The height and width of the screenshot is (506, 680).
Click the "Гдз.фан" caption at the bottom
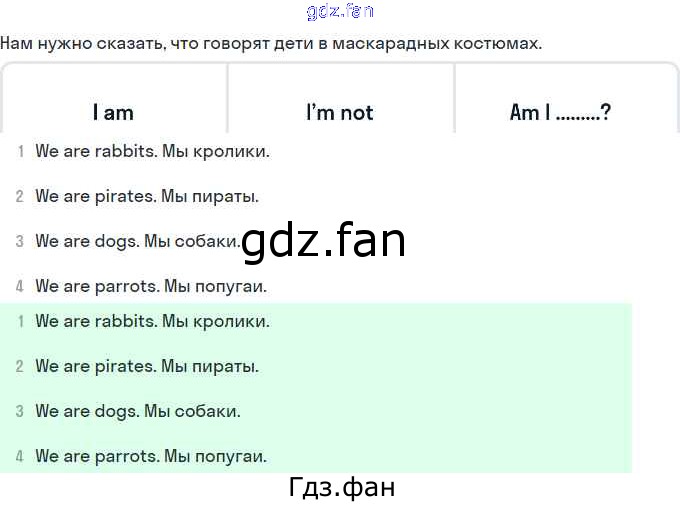[340, 487]
